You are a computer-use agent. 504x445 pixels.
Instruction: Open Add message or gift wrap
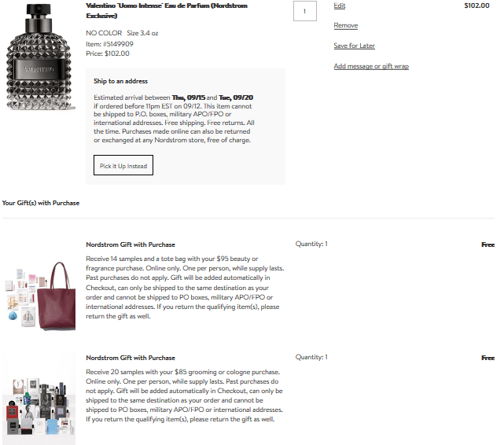coord(370,66)
